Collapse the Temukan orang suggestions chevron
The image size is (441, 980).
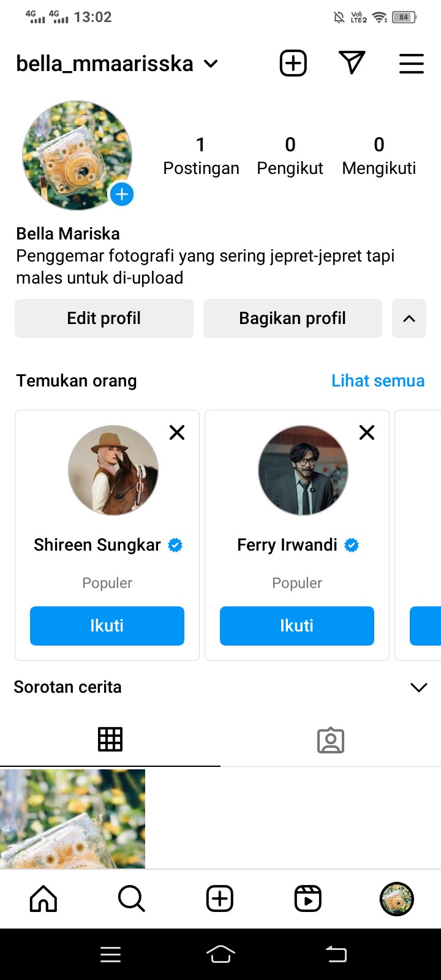coord(409,318)
